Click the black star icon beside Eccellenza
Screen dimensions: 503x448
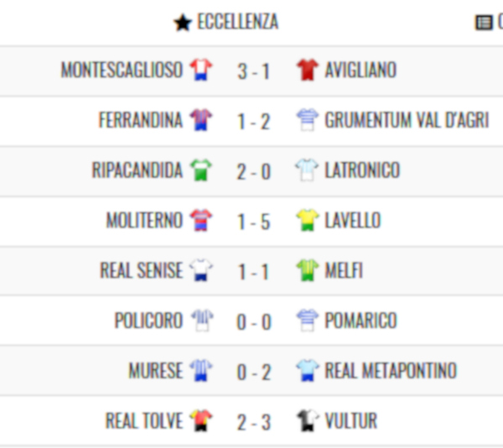183,23
